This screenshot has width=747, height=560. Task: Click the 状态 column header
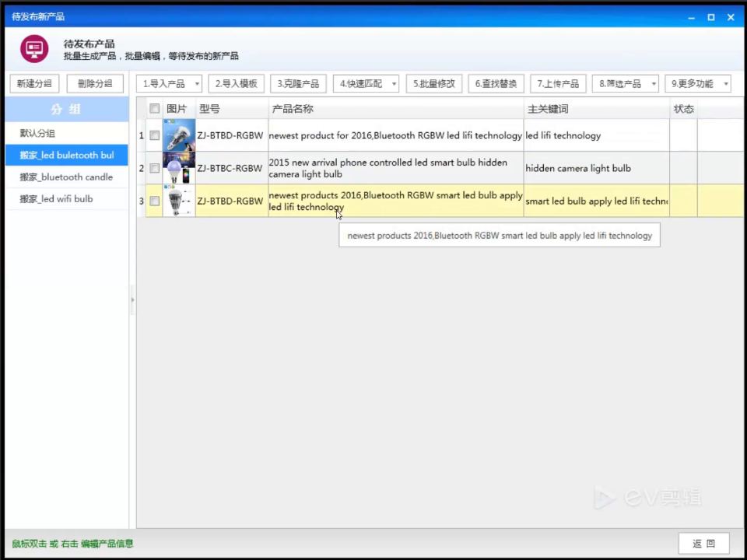(x=684, y=109)
